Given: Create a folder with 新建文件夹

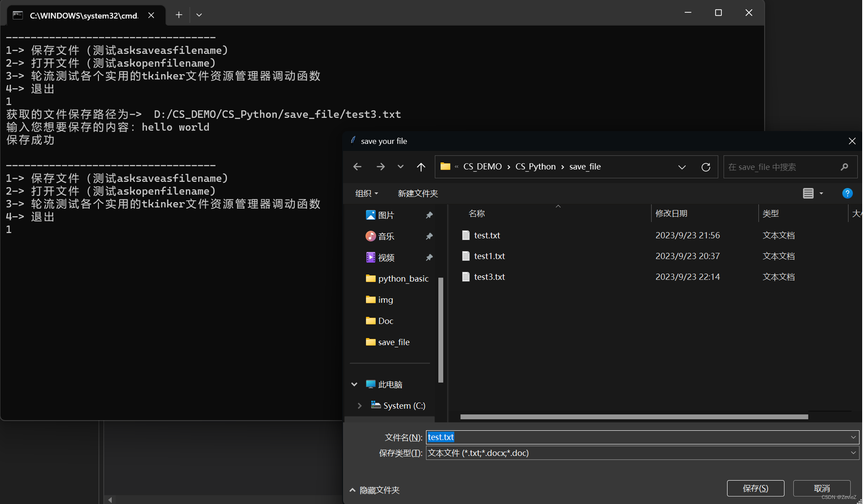Looking at the screenshot, I should pos(417,193).
